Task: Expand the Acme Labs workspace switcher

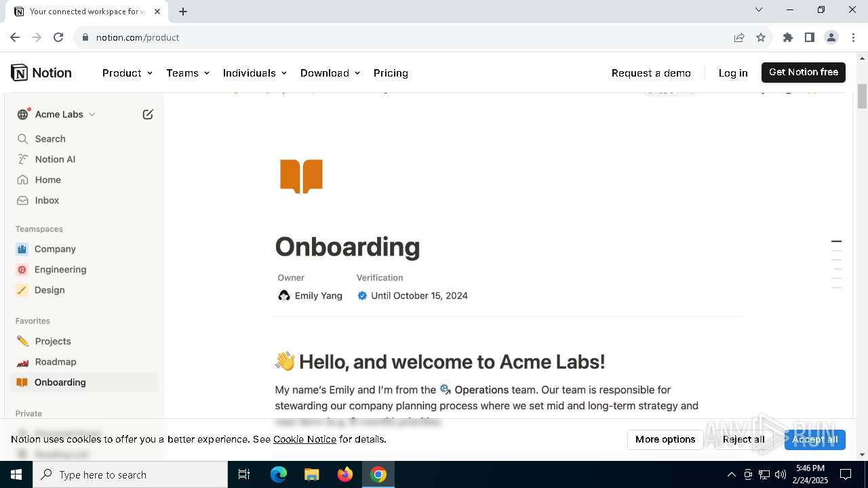Action: tap(65, 115)
